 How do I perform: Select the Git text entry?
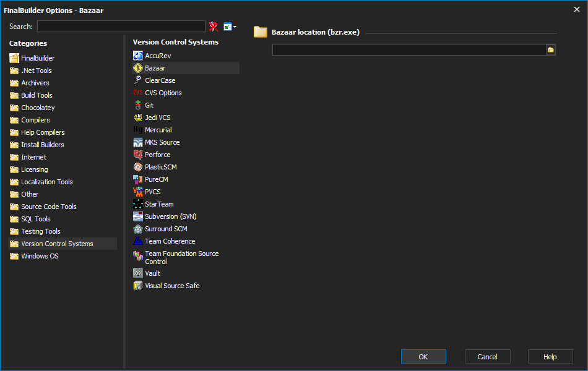tap(149, 105)
